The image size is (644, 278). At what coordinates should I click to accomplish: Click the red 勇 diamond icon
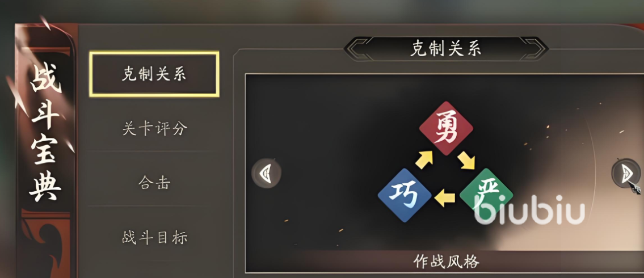pyautogui.click(x=446, y=128)
